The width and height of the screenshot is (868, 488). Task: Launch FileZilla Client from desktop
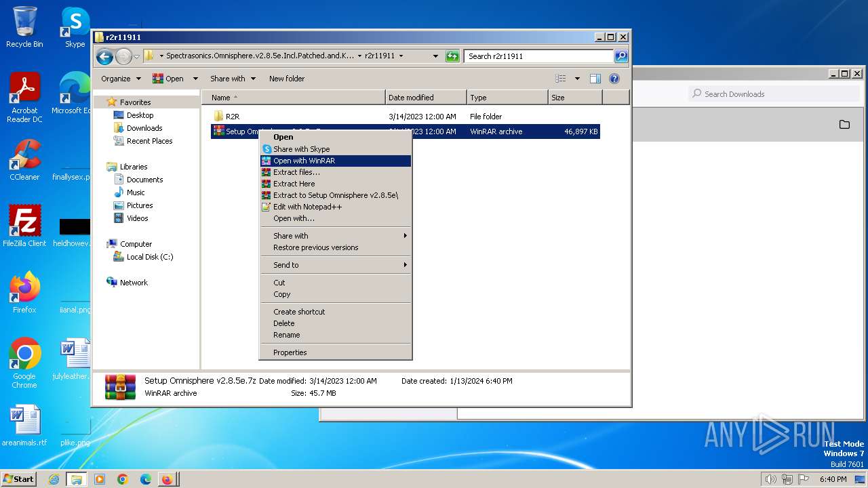[24, 226]
